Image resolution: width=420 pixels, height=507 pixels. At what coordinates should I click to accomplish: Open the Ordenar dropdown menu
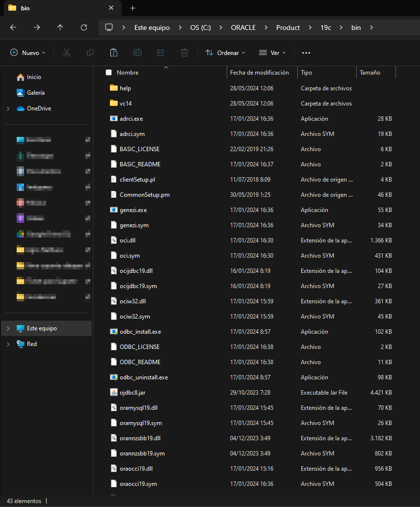click(x=225, y=53)
